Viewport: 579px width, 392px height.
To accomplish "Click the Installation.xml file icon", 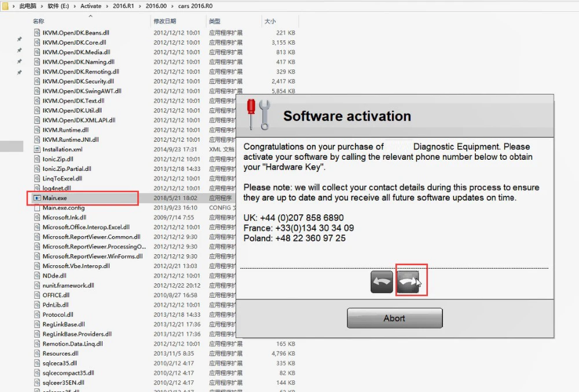I will point(37,149).
